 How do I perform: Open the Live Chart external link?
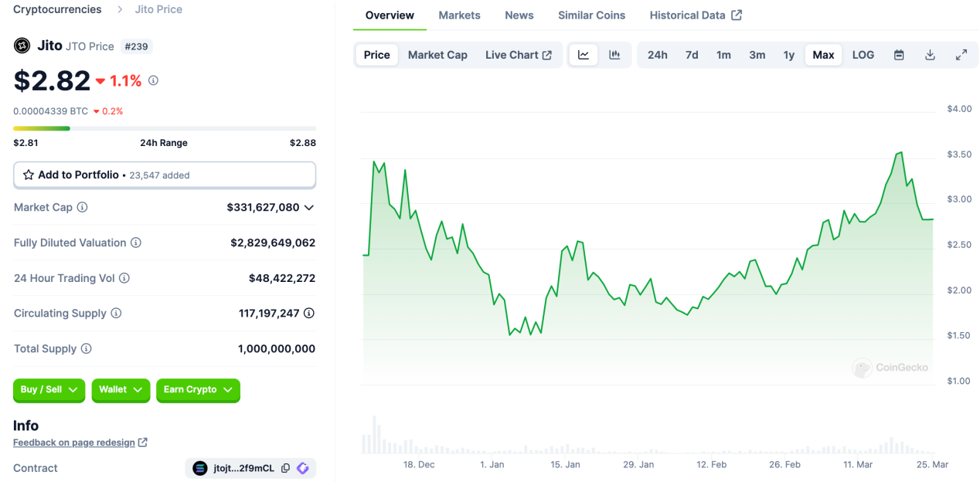[519, 55]
